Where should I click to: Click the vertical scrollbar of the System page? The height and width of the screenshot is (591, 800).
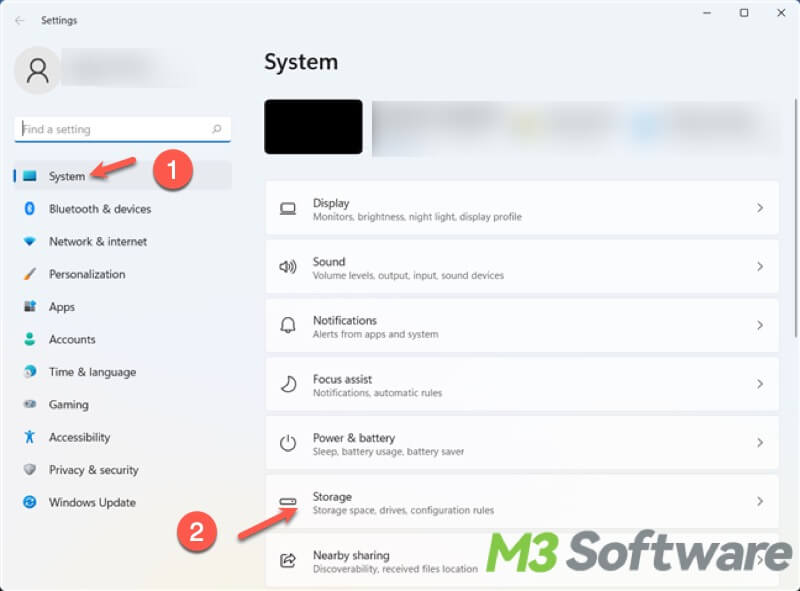(x=796, y=218)
